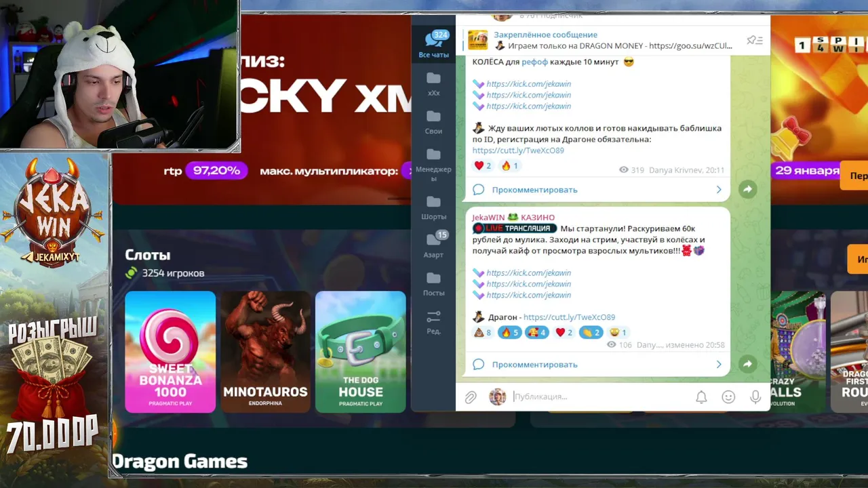Toggle the silent notification bell icon
The width and height of the screenshot is (868, 488).
click(701, 397)
